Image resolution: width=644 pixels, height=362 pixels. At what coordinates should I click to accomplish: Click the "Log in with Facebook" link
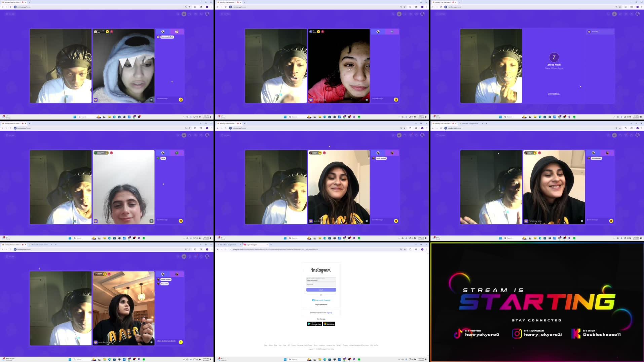coord(321,300)
